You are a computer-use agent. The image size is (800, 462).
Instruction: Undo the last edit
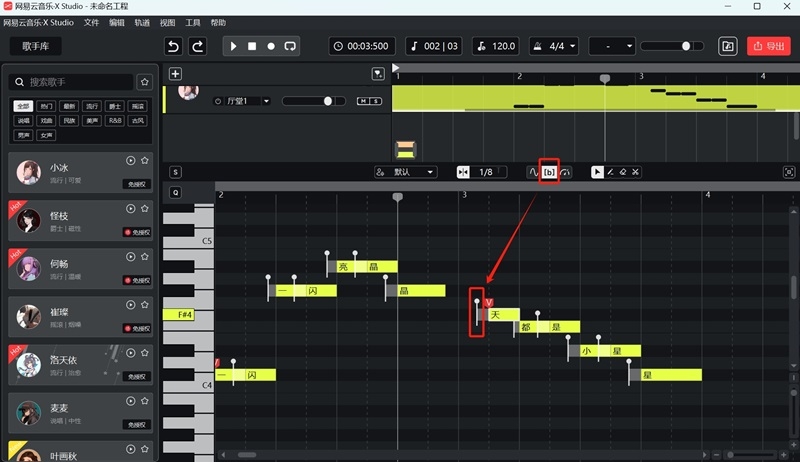[173, 46]
